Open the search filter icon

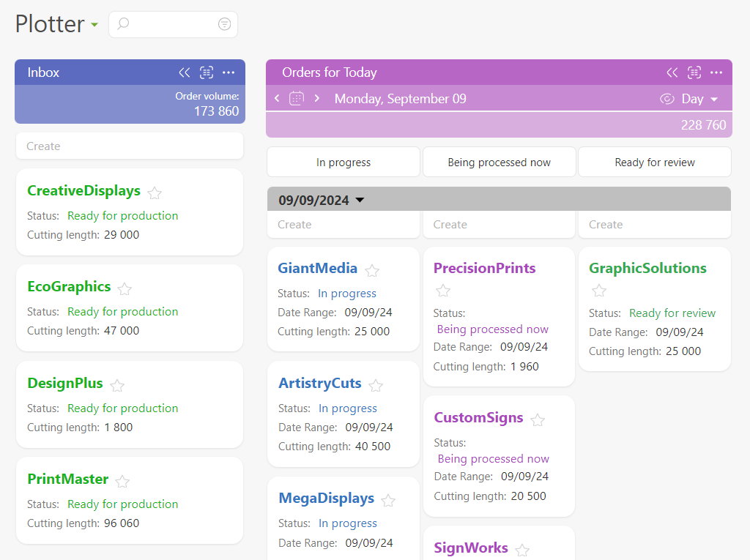[224, 24]
